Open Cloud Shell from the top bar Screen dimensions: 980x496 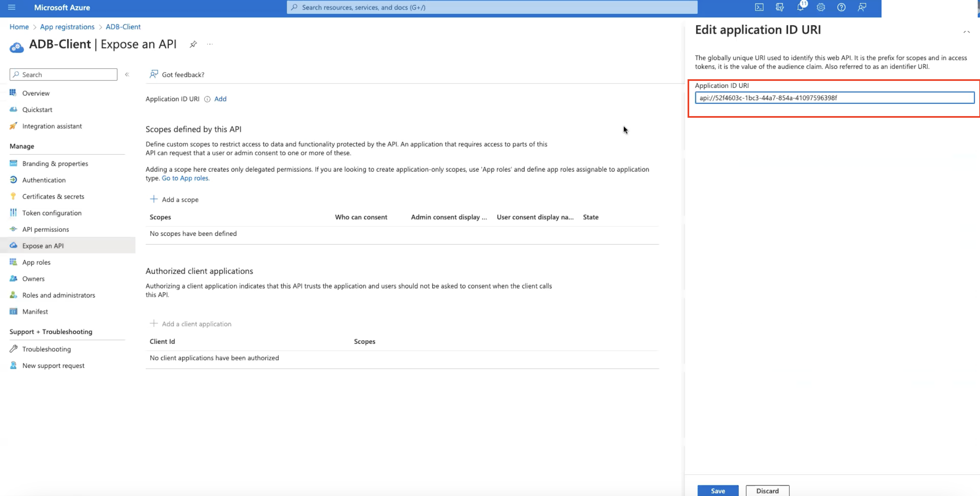coord(759,7)
